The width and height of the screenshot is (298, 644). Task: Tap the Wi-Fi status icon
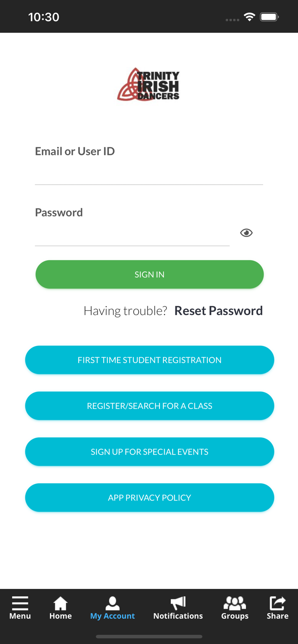(x=249, y=17)
